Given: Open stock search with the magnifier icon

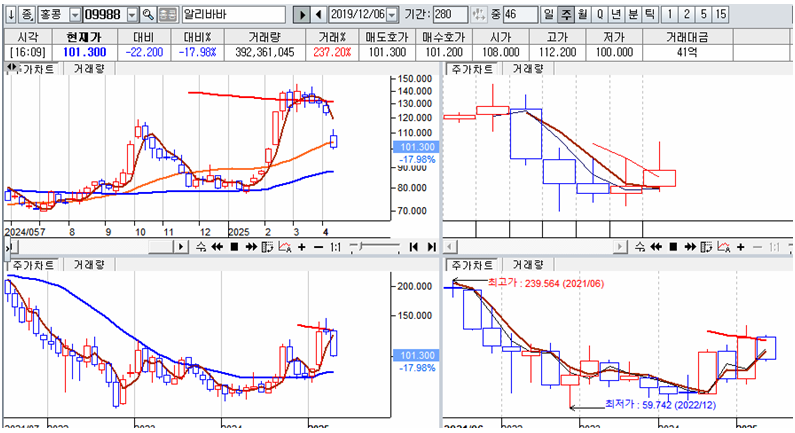Looking at the screenshot, I should tap(148, 15).
